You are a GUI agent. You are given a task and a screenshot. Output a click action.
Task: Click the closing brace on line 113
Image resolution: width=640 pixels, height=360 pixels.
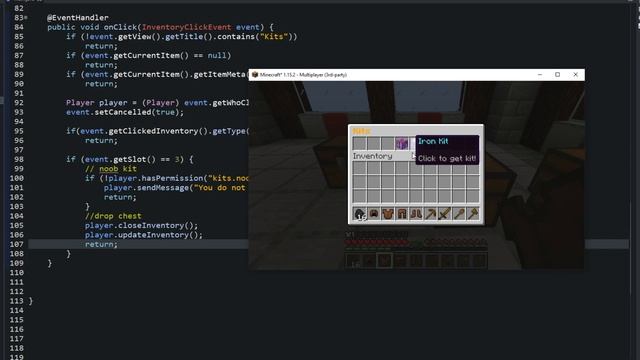[x=31, y=301]
